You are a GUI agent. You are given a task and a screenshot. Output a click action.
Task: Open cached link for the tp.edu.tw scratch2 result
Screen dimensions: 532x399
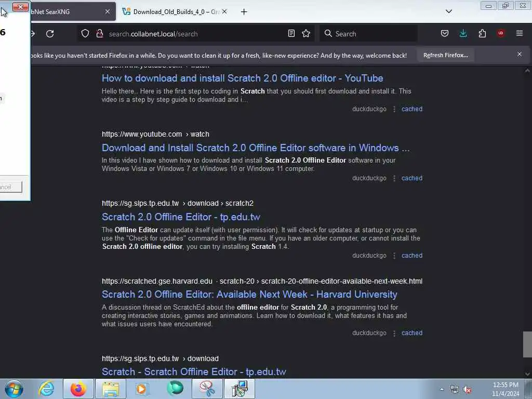(x=412, y=256)
